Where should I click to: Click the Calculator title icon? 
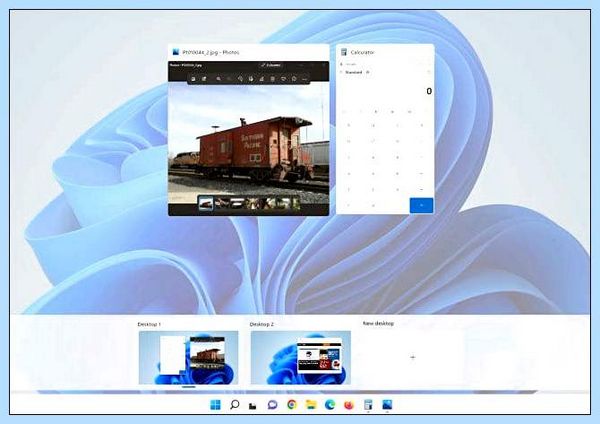point(344,52)
